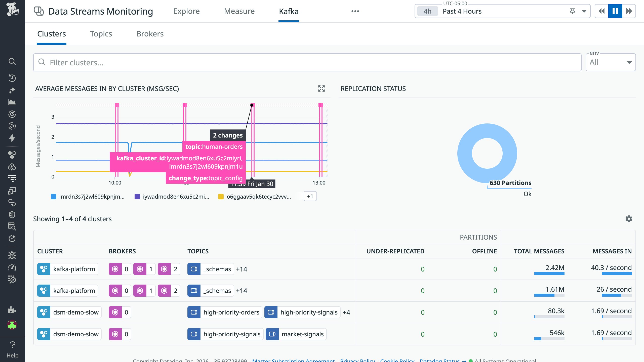Viewport: 644px width, 362px height.
Task: Open the bug error-tracking icon in the sidebar
Action: point(12,255)
